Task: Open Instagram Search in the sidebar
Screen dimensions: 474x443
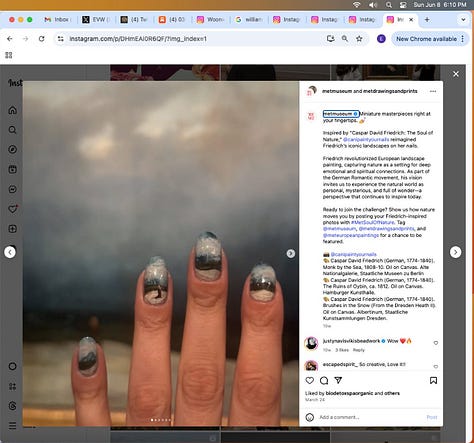Action: (x=12, y=130)
